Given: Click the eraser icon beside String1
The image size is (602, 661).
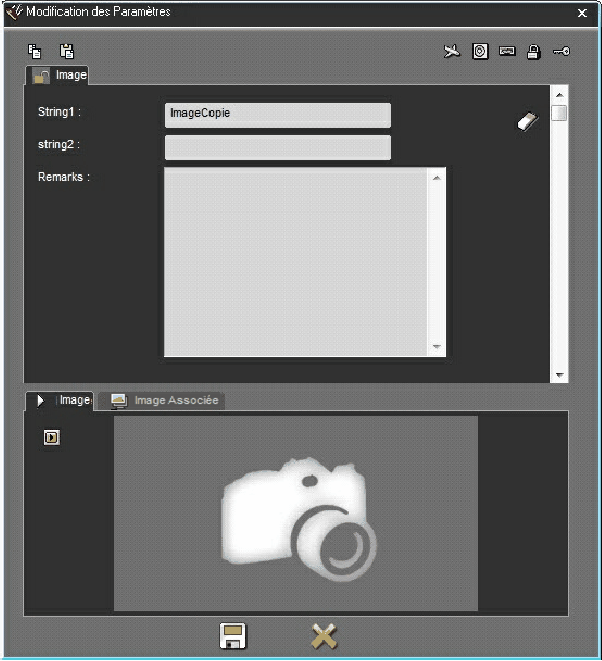Looking at the screenshot, I should pos(527,121).
